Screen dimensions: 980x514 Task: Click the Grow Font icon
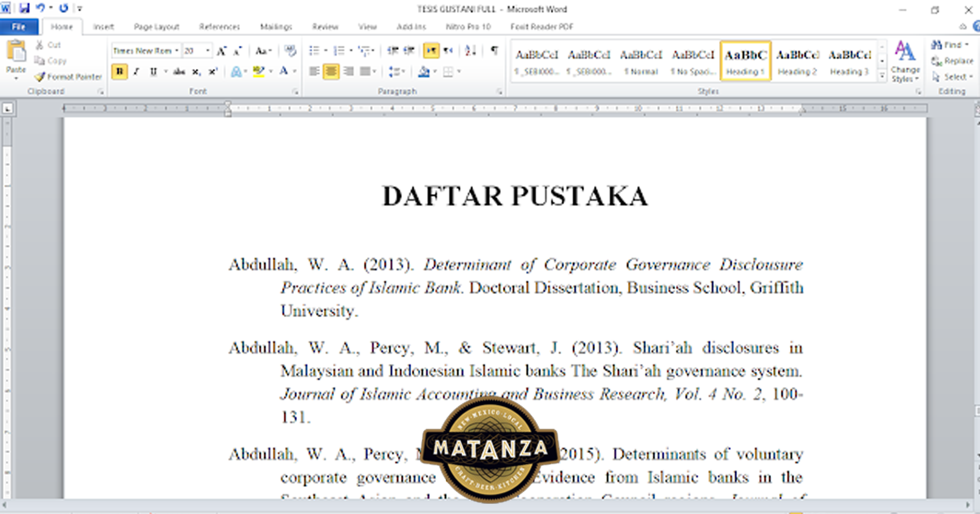click(222, 51)
